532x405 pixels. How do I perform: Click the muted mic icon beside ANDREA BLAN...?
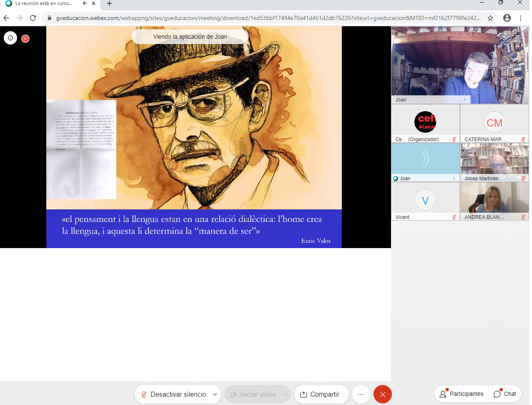pyautogui.click(x=523, y=217)
